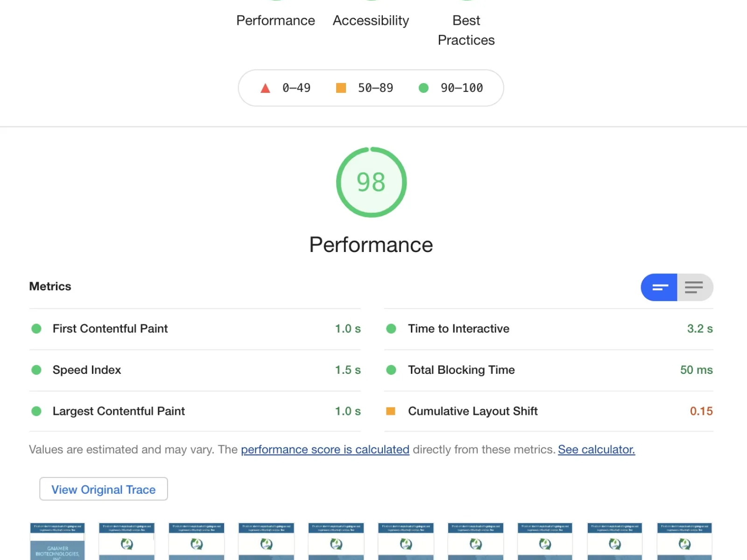This screenshot has height=560, width=747.
Task: Click the orange square 50–89 legend icon
Action: point(341,88)
